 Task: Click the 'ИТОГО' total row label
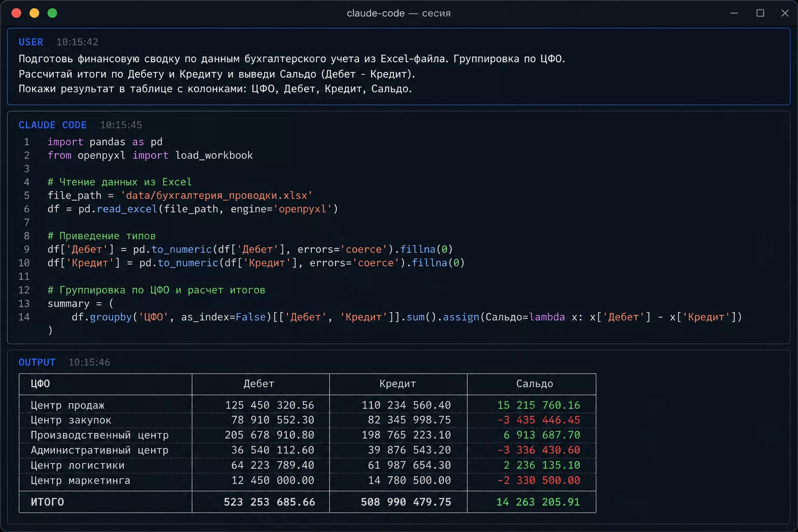47,502
